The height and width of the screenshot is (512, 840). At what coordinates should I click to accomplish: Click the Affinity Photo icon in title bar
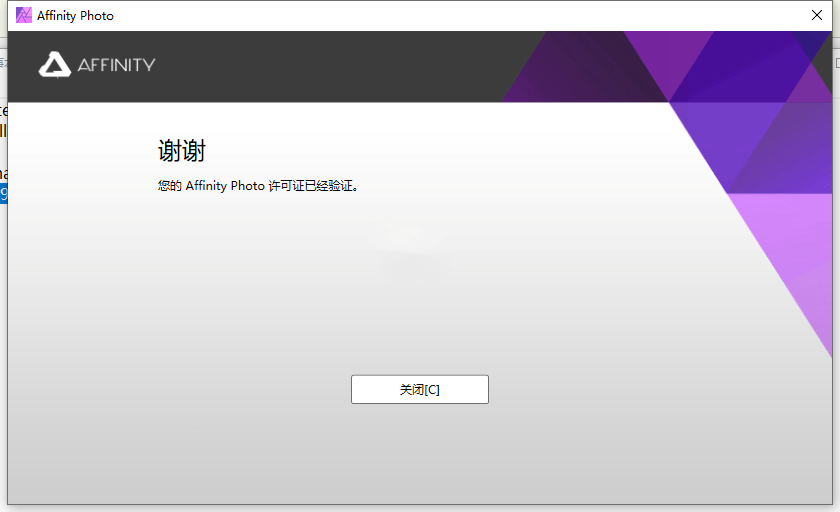[24, 15]
